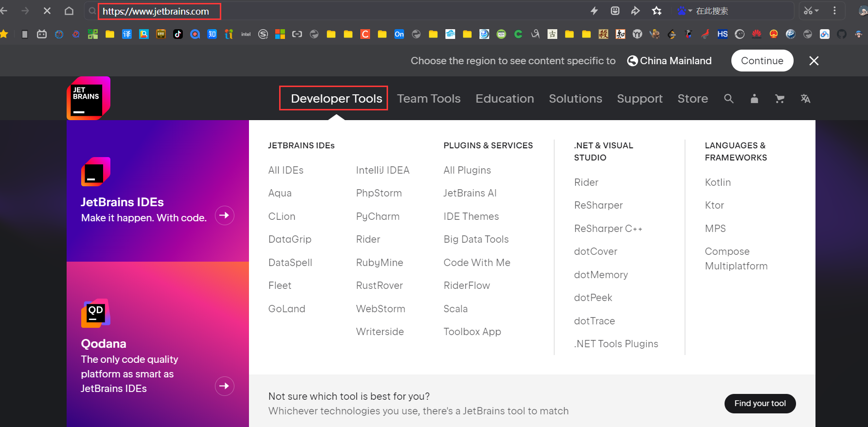Click the Find your tool button
Viewport: 868px width, 427px height.
(x=760, y=403)
